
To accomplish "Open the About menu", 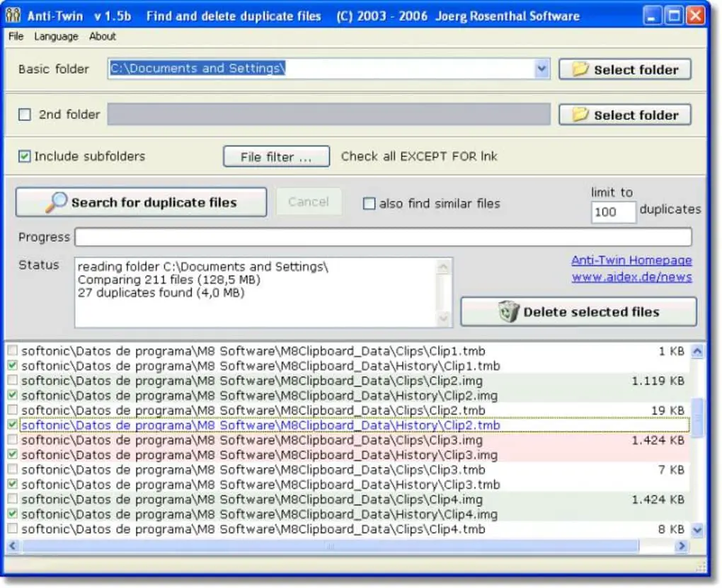I will click(x=103, y=36).
